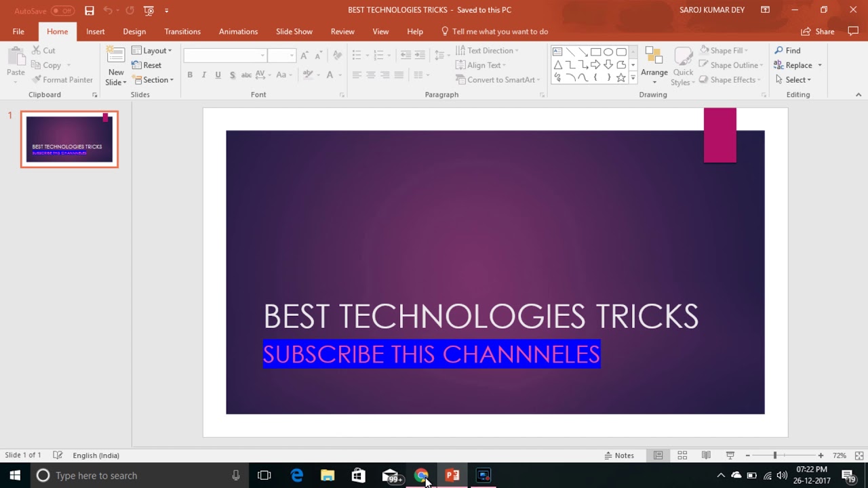Viewport: 868px width, 488px height.
Task: Expand the Layout dropdown
Action: (152, 50)
